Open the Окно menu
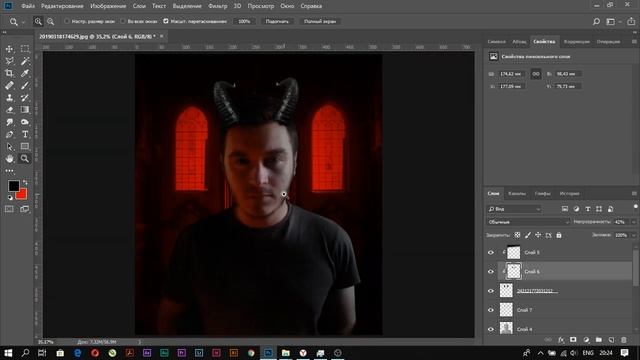This screenshot has width=640, height=360. pyautogui.click(x=287, y=6)
